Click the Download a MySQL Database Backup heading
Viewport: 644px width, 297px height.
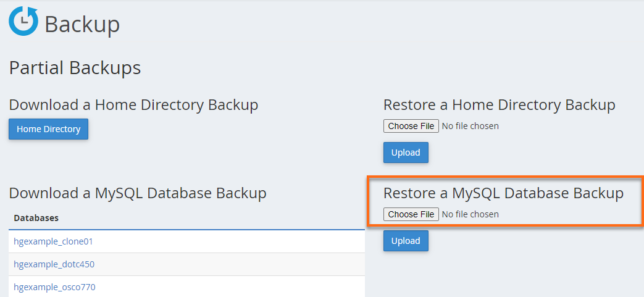[138, 193]
